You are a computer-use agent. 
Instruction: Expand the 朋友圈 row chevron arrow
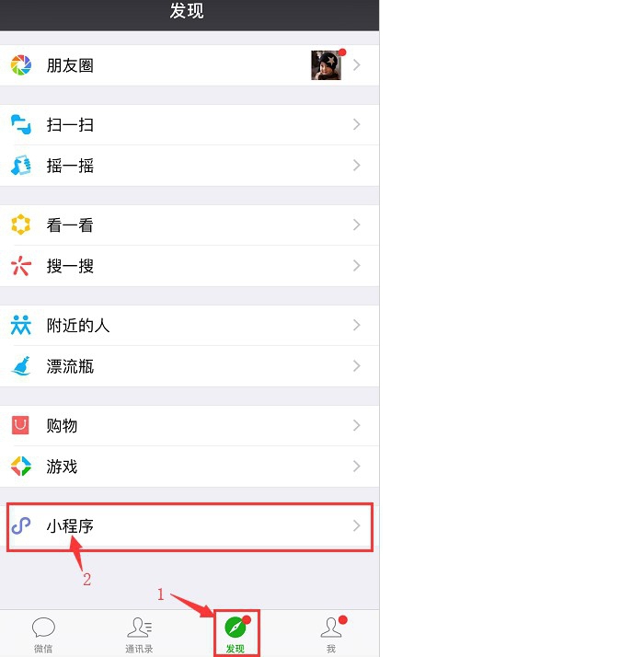(357, 65)
